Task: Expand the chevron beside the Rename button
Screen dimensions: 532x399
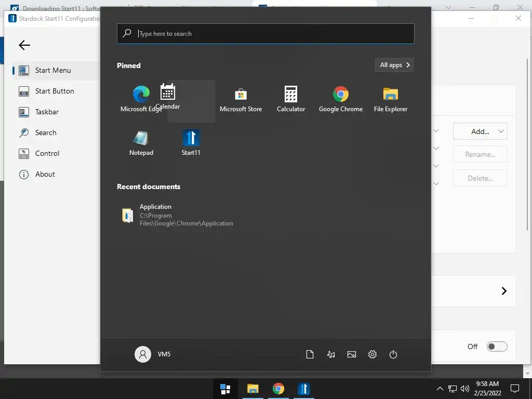Action: click(x=436, y=148)
